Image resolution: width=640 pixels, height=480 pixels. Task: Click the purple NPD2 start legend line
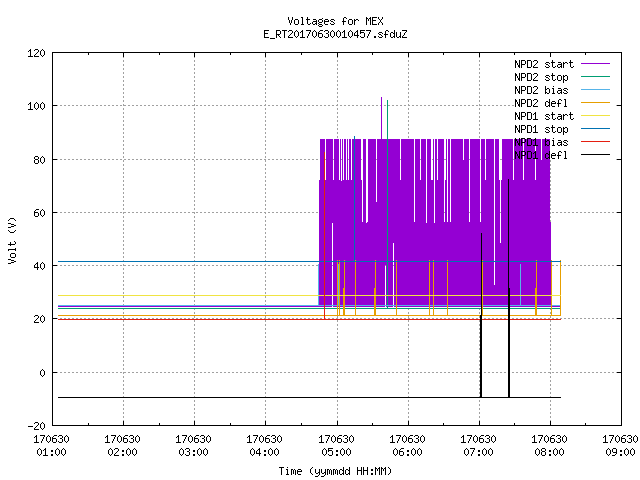[595, 64]
